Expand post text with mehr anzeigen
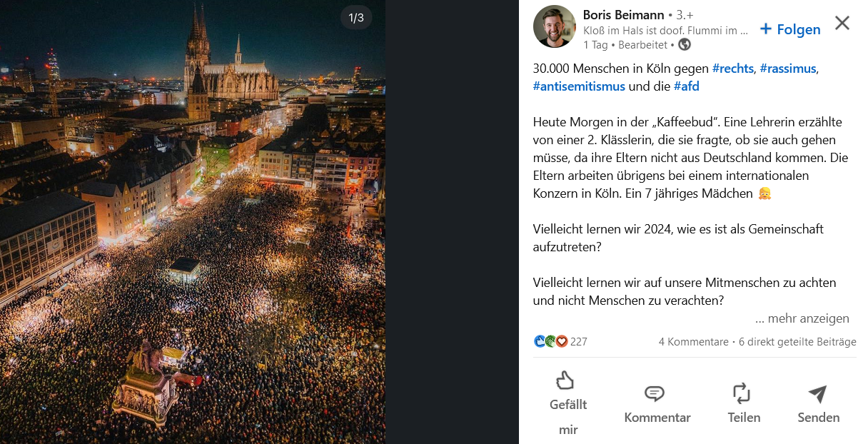Image resolution: width=868 pixels, height=444 pixels. 802,318
